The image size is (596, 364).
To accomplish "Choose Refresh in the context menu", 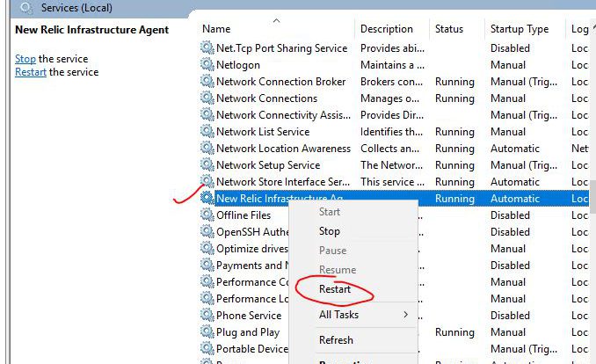I will [x=336, y=339].
